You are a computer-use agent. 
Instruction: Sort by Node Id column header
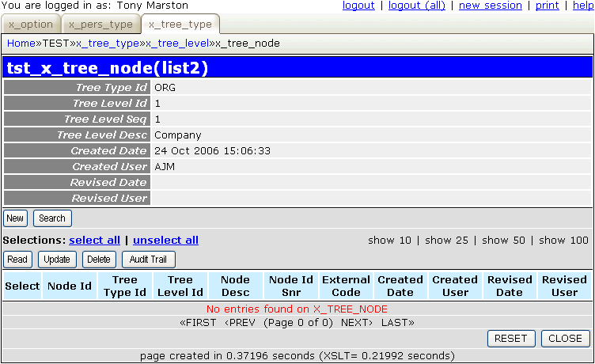(70, 286)
